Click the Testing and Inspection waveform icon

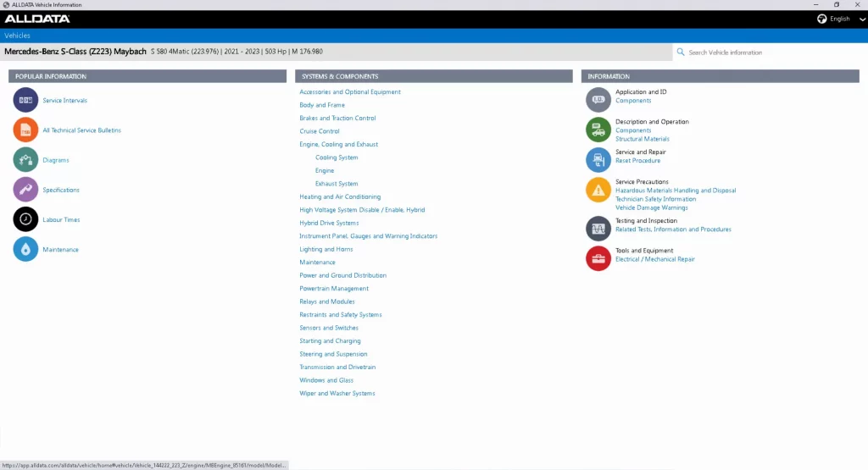[x=598, y=229]
